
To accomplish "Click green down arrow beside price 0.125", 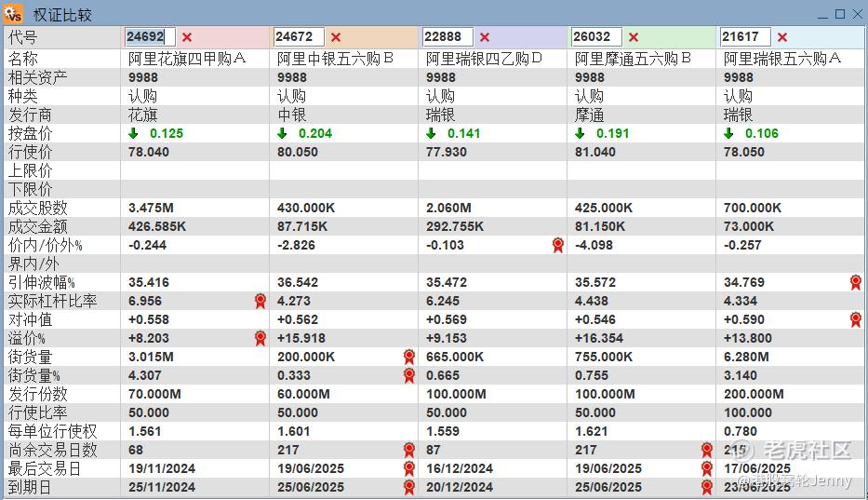I will (x=133, y=133).
